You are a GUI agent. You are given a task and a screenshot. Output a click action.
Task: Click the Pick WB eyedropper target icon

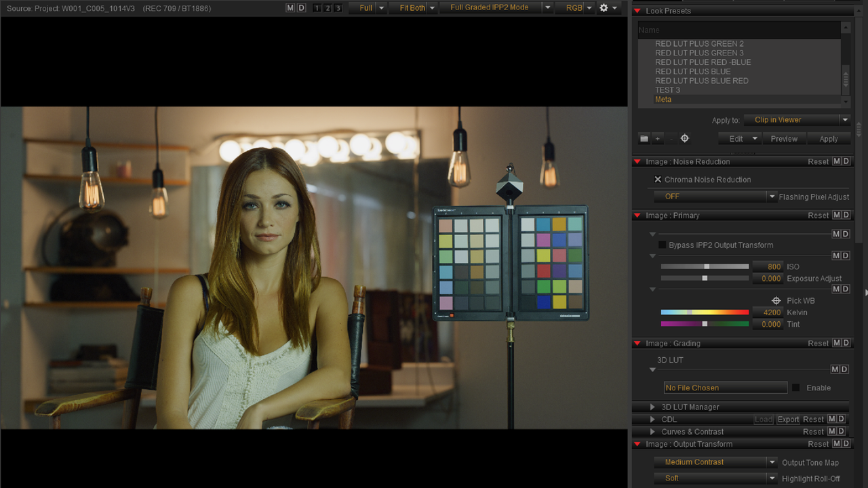coord(776,300)
